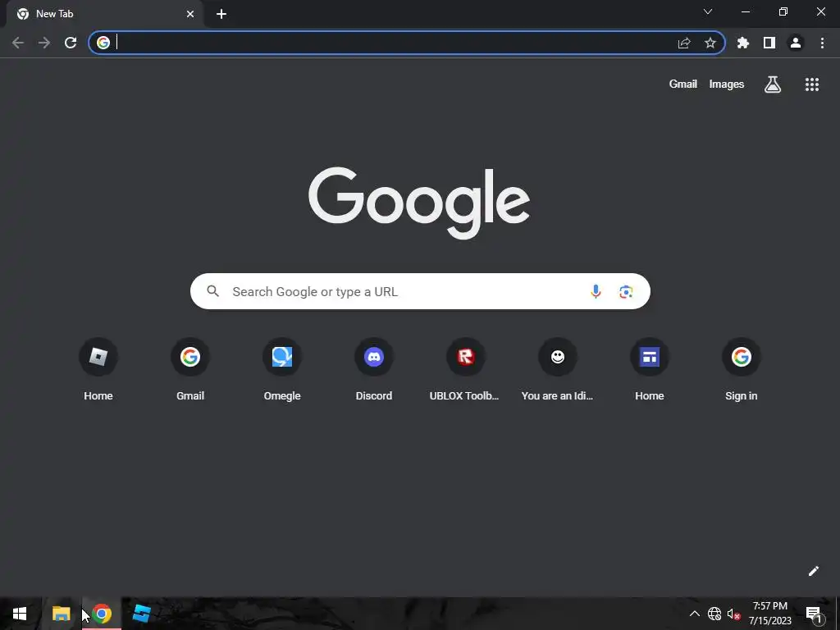840x630 pixels.
Task: Start voice search with microphone
Action: pyautogui.click(x=596, y=291)
